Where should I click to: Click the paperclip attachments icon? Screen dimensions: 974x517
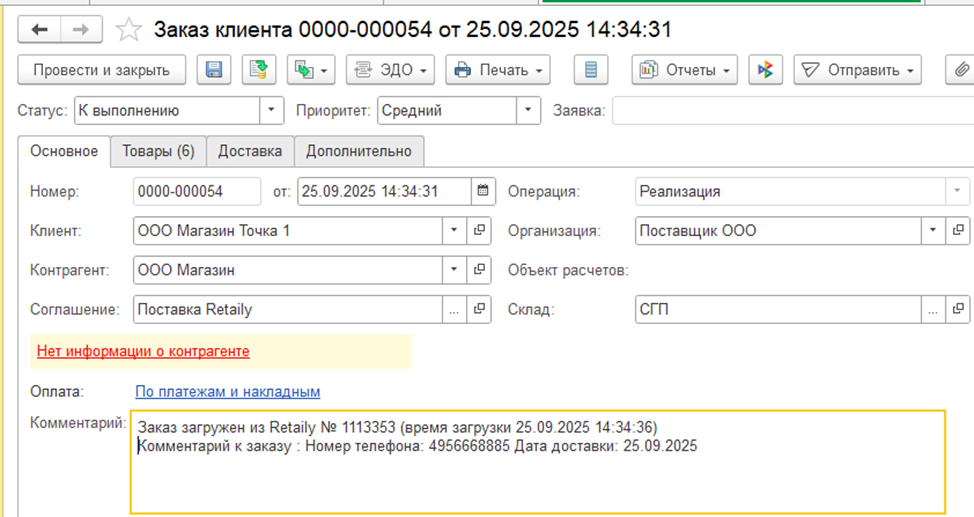point(960,70)
